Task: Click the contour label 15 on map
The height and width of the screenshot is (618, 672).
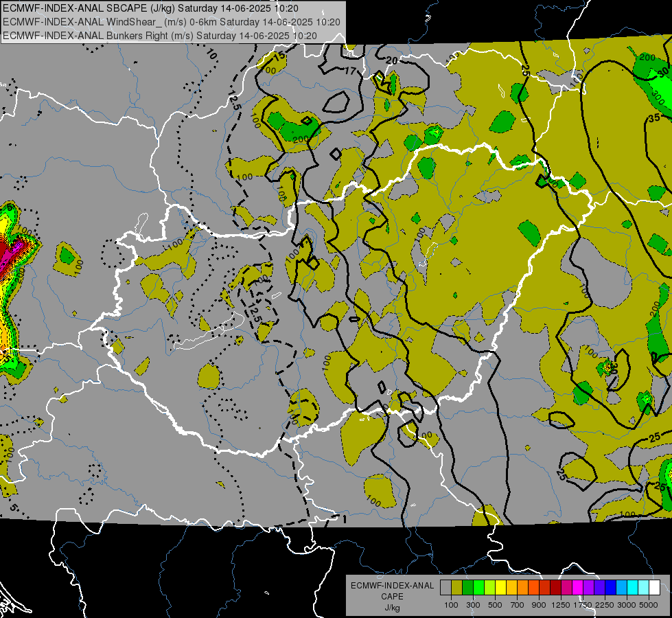Action: pos(279,56)
